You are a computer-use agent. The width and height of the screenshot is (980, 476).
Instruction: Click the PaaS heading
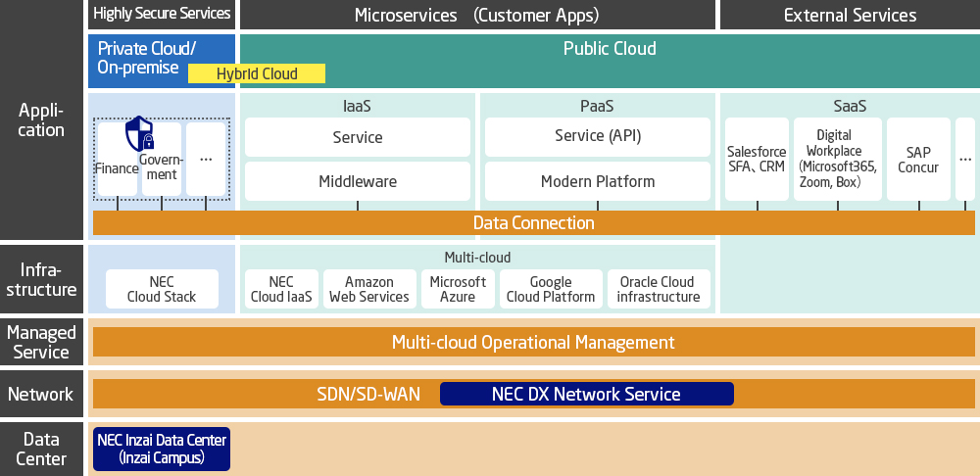coord(597,106)
